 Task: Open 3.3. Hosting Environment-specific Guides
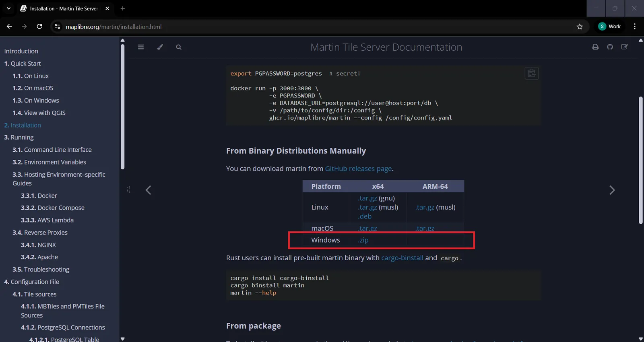(x=59, y=179)
